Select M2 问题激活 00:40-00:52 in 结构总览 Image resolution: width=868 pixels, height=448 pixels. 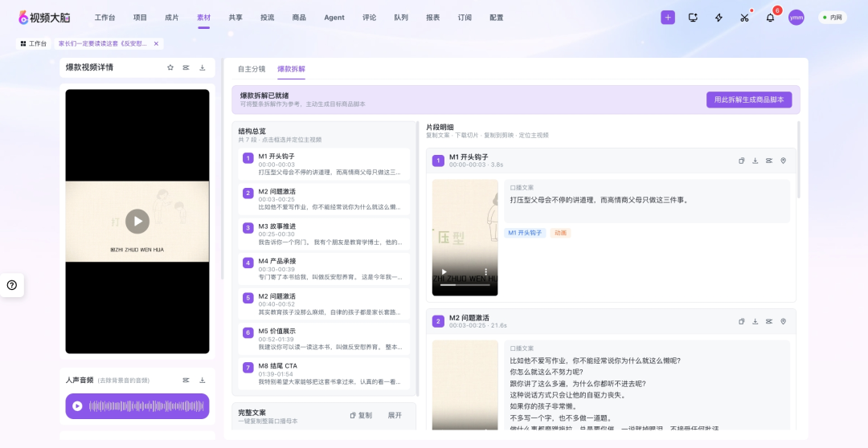coord(324,303)
